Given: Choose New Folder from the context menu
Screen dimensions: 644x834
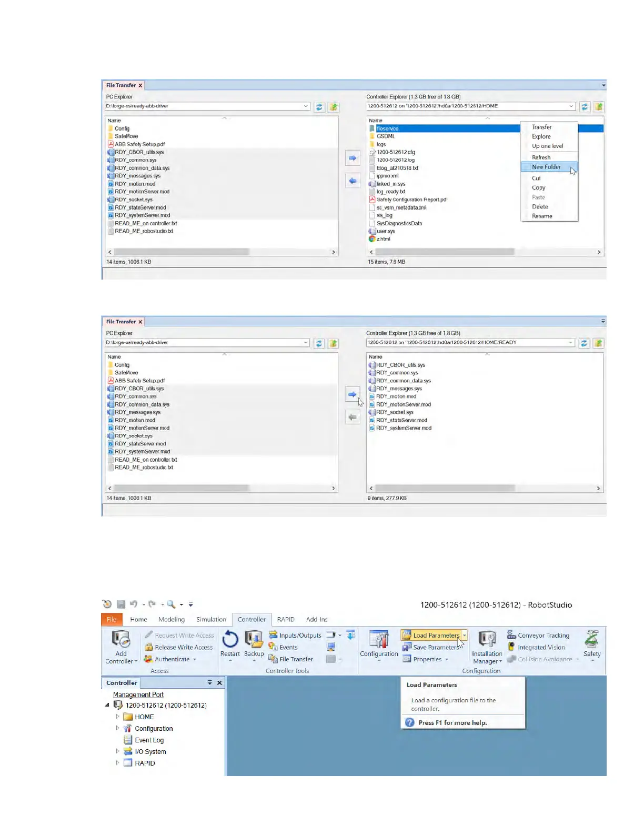Looking at the screenshot, I should tap(549, 167).
